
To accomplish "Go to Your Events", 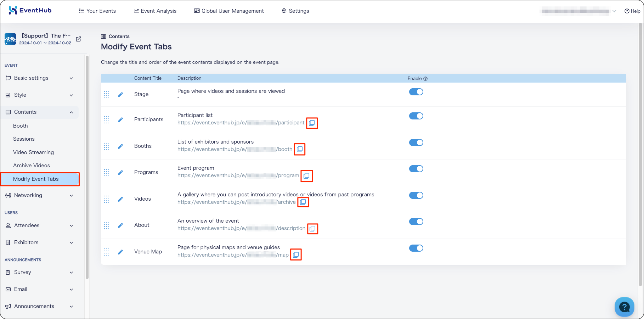I will click(97, 11).
